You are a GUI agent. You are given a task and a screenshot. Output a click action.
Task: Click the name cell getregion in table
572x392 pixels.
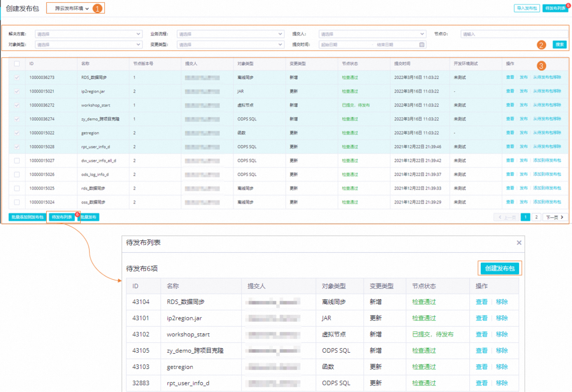(90, 133)
